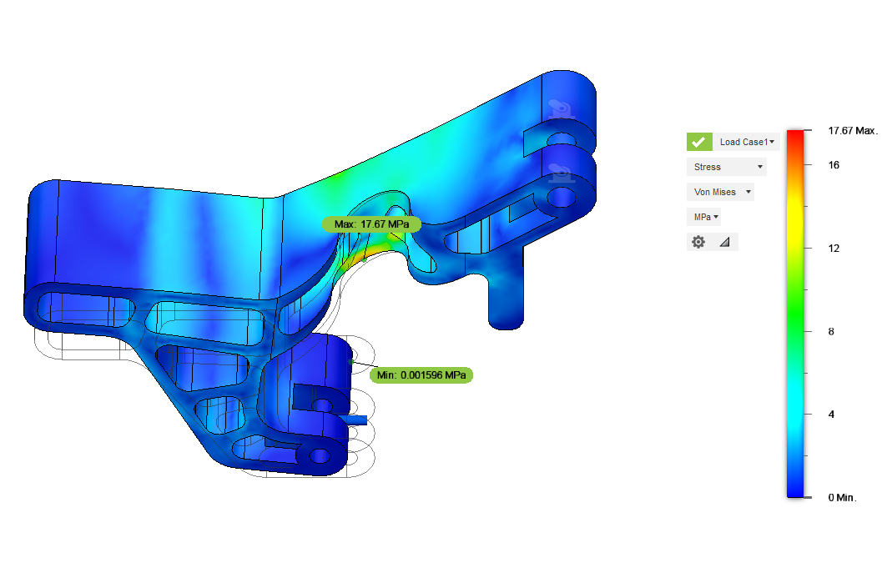The image size is (882, 588).
Task: Expand the Stress result type dropdown
Action: (727, 167)
